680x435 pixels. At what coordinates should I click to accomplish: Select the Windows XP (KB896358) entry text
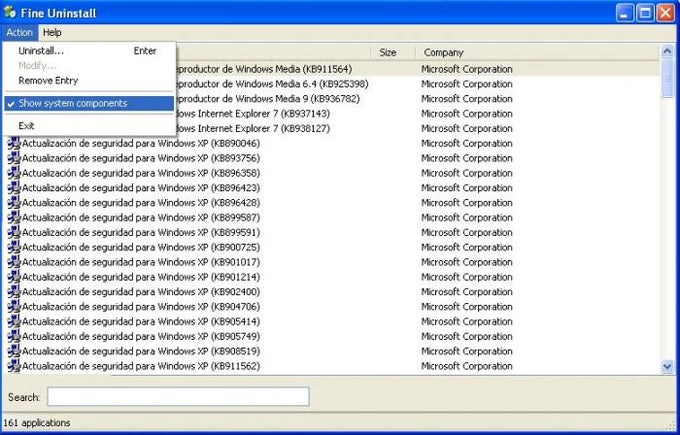[141, 173]
